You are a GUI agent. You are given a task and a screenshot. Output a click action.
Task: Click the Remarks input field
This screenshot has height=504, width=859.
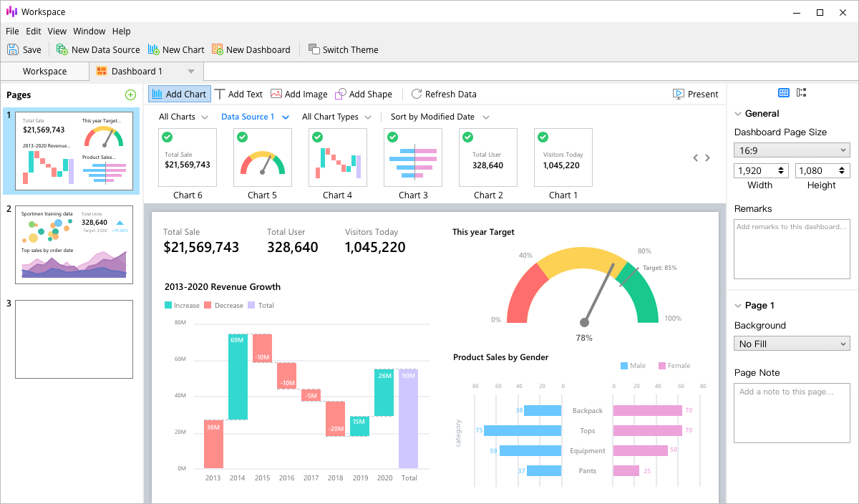[792, 249]
